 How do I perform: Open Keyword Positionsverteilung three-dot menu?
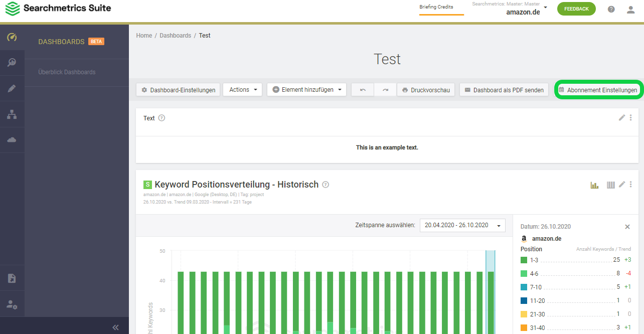pyautogui.click(x=630, y=184)
